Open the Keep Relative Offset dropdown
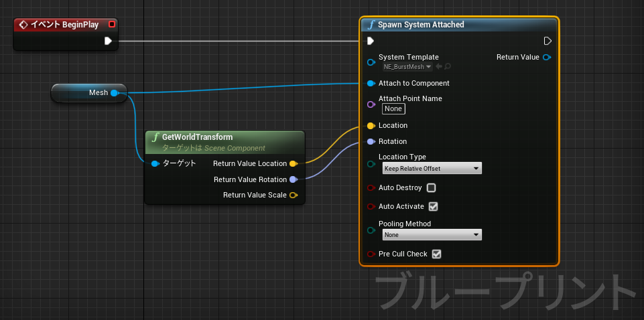The height and width of the screenshot is (320, 644). [x=432, y=168]
